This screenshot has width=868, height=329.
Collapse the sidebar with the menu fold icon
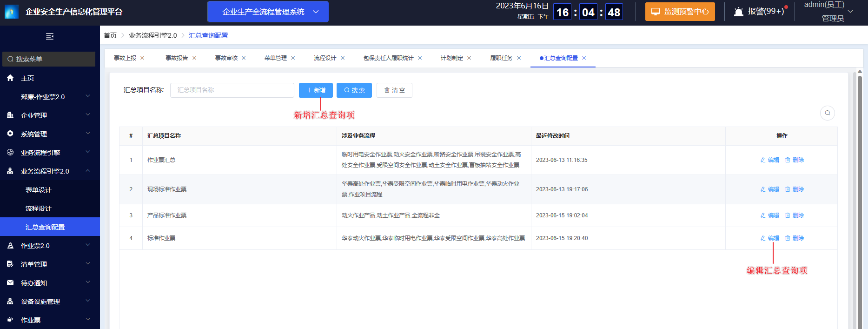tap(50, 36)
